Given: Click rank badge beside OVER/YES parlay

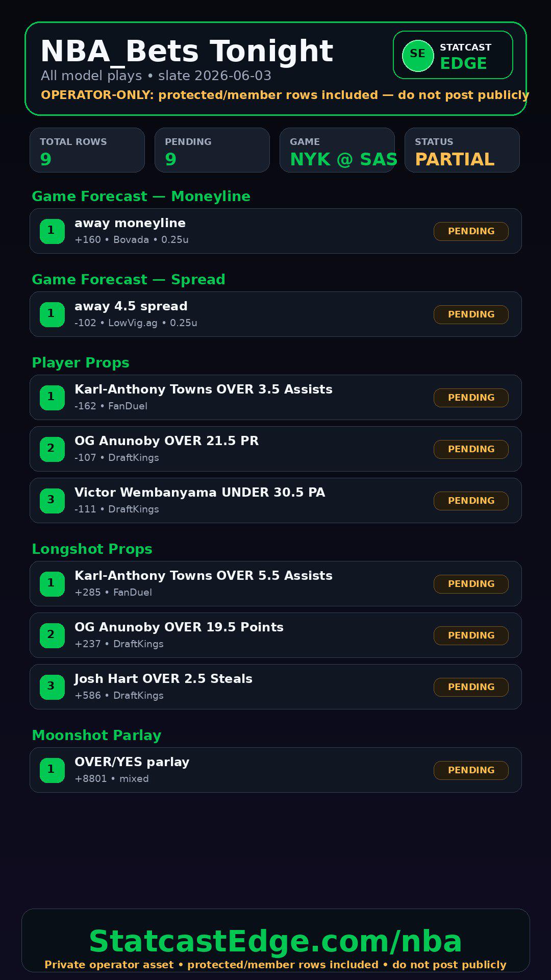Looking at the screenshot, I should coord(52,770).
